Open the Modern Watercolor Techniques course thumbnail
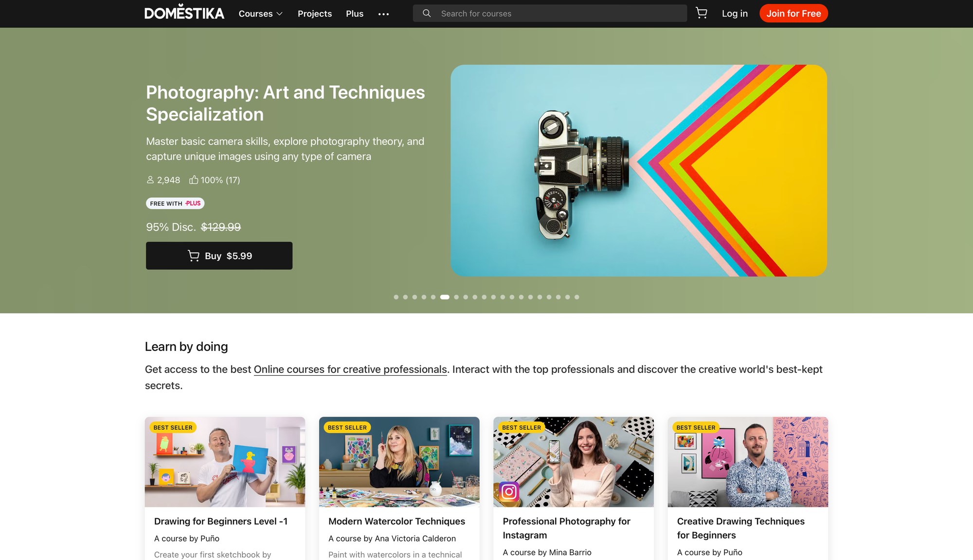This screenshot has width=973, height=560. pos(399,462)
